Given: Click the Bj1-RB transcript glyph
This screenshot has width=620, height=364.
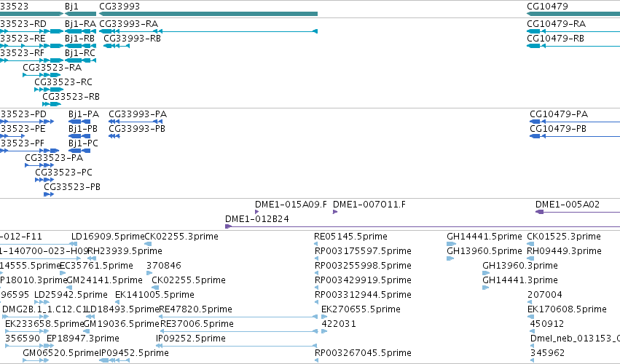Looking at the screenshot, I should pyautogui.click(x=81, y=46).
